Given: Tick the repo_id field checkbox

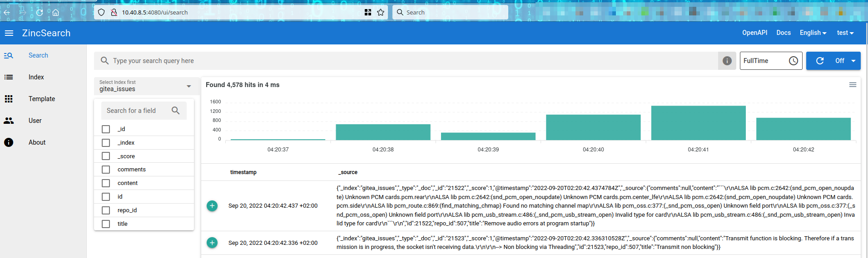Looking at the screenshot, I should click(x=106, y=210).
